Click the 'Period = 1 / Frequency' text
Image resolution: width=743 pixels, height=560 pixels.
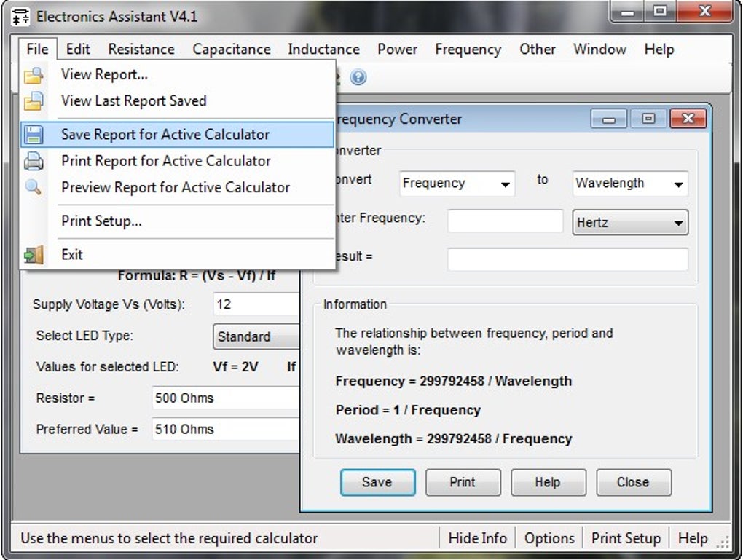click(x=408, y=410)
